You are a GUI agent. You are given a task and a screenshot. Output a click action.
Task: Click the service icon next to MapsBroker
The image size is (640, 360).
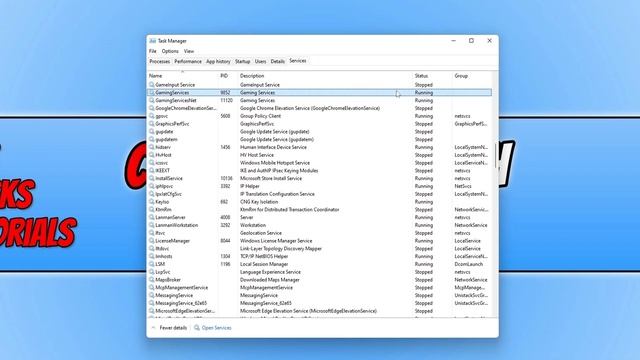point(152,280)
